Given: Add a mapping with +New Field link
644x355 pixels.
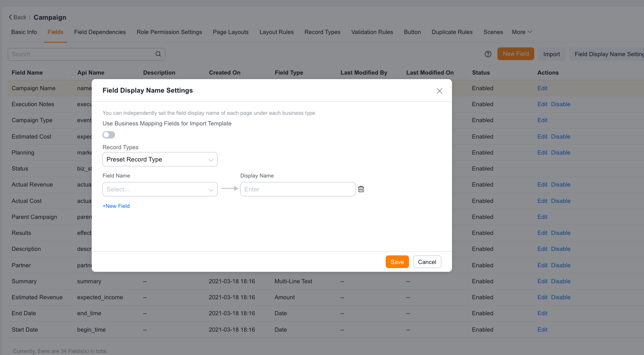Looking at the screenshot, I should (116, 206).
